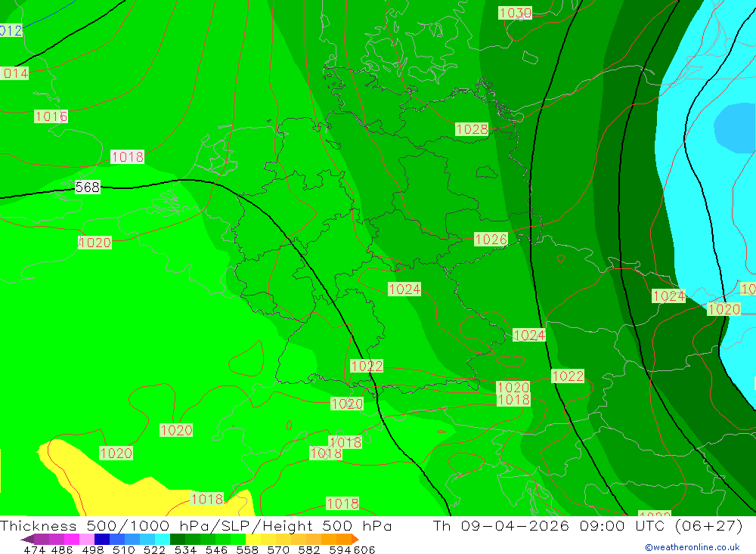756x554 pixels.
Task: Click the 1014 isobar label
Action: tap(14, 73)
